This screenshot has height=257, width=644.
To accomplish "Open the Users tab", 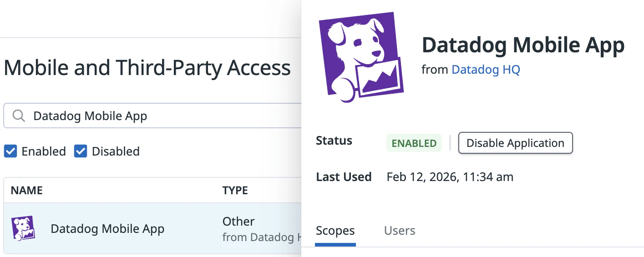I will [x=400, y=231].
